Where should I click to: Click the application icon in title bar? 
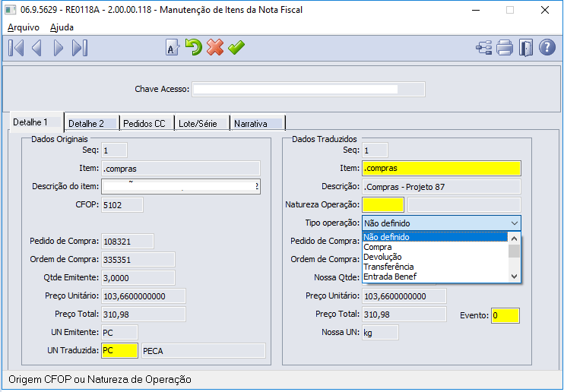tap(10, 10)
